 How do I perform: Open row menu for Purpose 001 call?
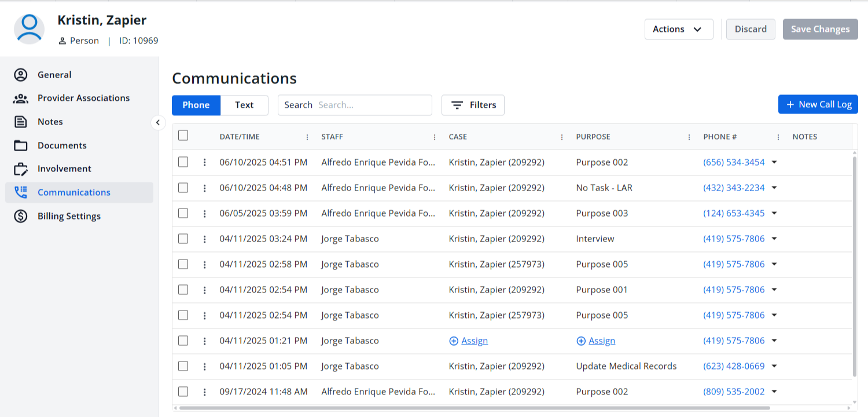(x=204, y=290)
